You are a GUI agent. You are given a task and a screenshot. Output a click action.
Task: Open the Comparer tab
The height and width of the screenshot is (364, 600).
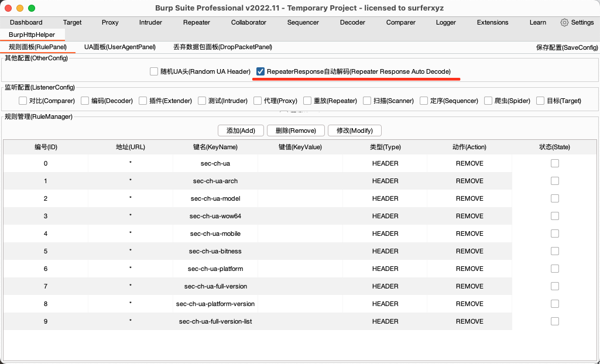(x=400, y=23)
